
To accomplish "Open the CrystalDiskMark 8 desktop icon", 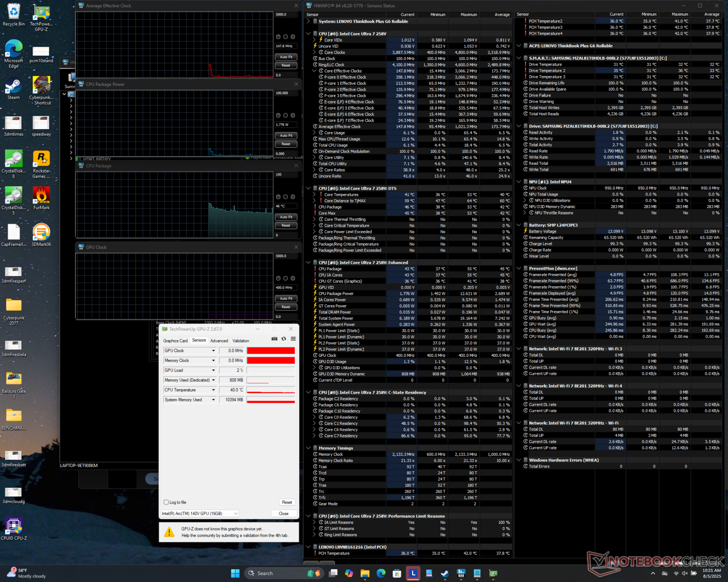I will pyautogui.click(x=14, y=164).
